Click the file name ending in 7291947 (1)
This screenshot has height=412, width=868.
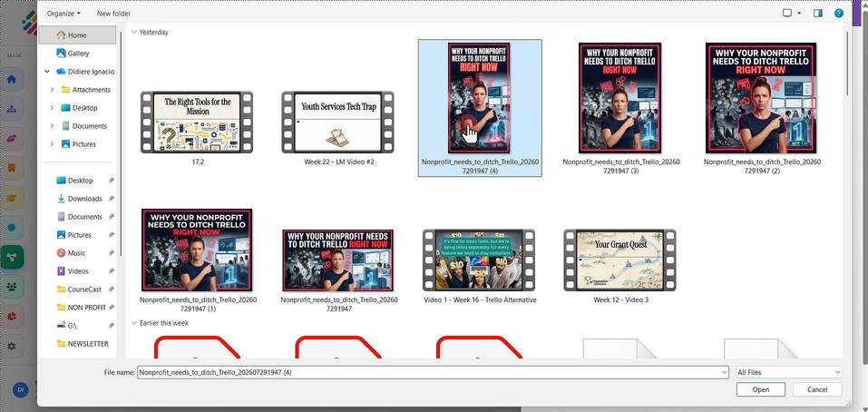(198, 304)
